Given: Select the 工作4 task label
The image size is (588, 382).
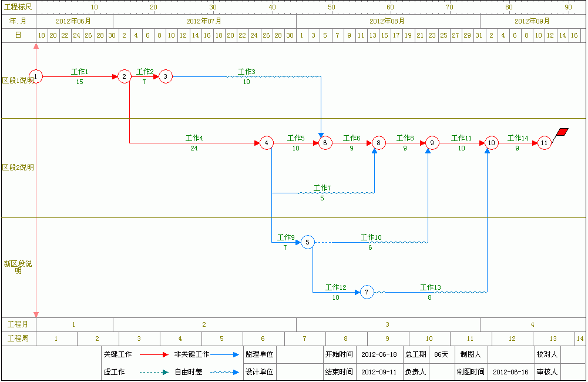Looking at the screenshot, I should [194, 138].
